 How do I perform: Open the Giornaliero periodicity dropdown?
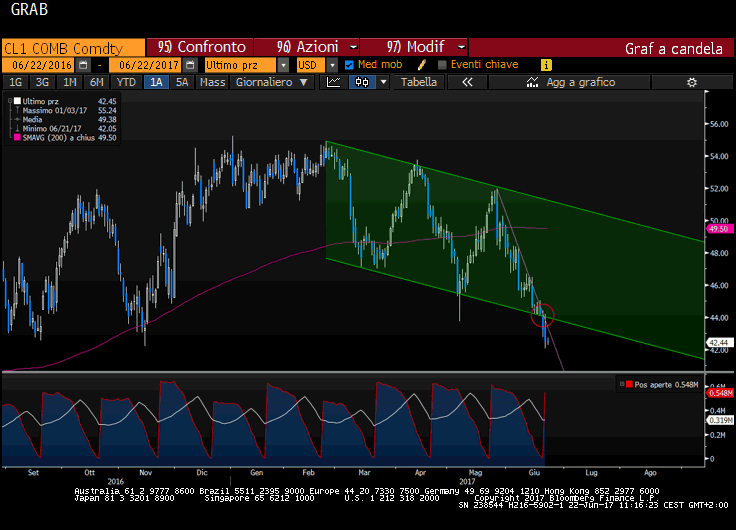pos(274,82)
